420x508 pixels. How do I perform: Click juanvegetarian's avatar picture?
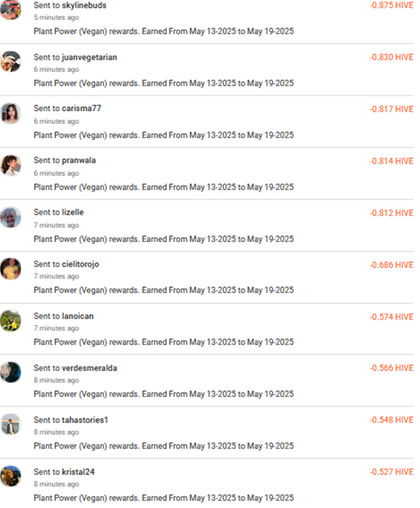10,62
